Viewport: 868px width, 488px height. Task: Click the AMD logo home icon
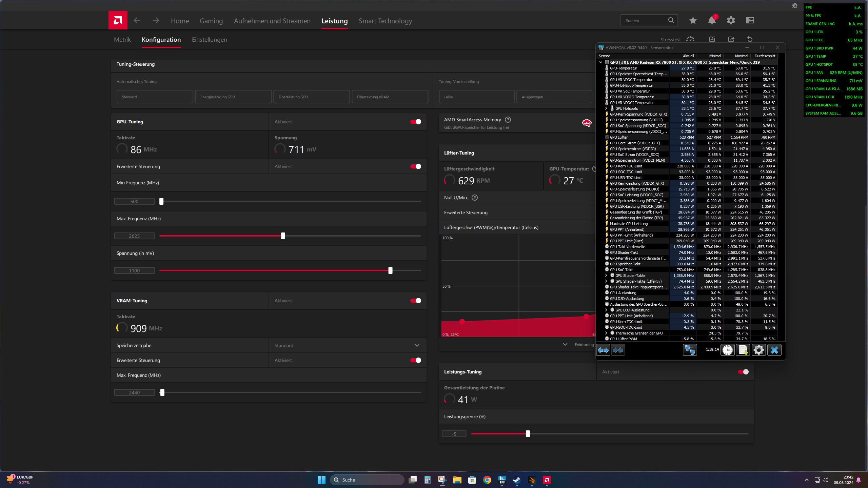118,20
